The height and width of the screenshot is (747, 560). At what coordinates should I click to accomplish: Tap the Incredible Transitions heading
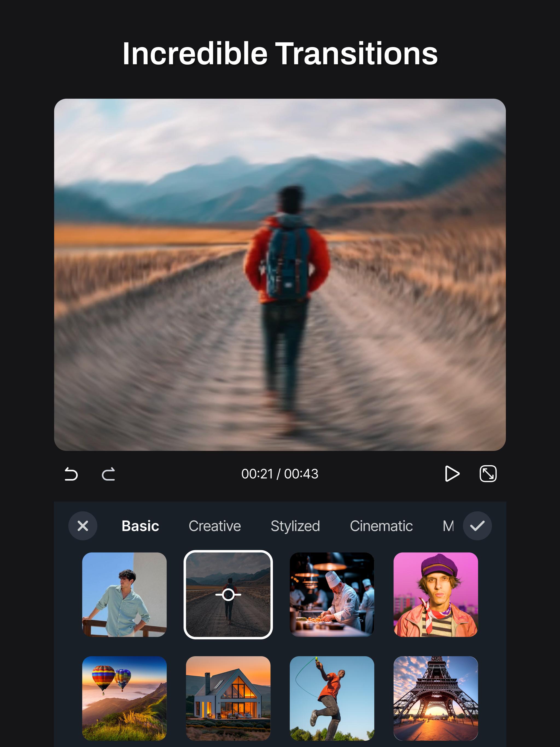(x=280, y=53)
